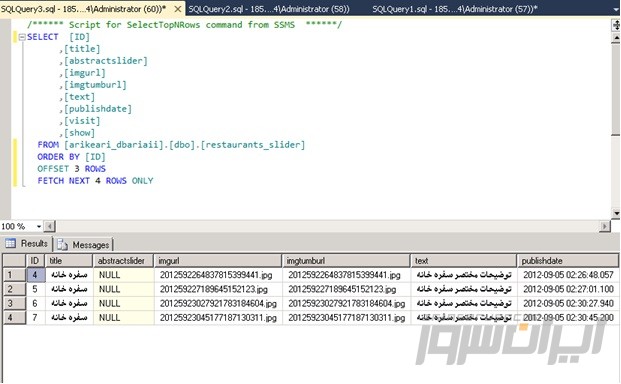Image resolution: width=621 pixels, height=384 pixels.
Task: Switch to the SQLQuery1.sql tab
Action: click(455, 9)
